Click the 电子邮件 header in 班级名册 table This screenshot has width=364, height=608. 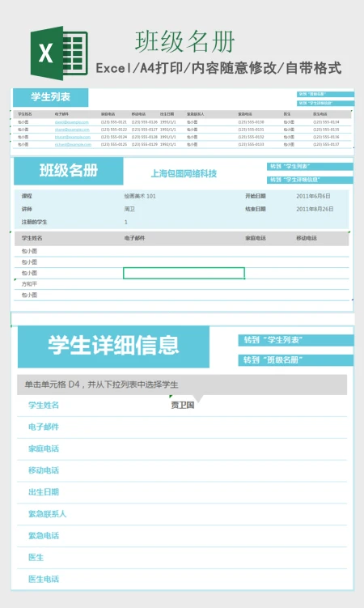[134, 238]
